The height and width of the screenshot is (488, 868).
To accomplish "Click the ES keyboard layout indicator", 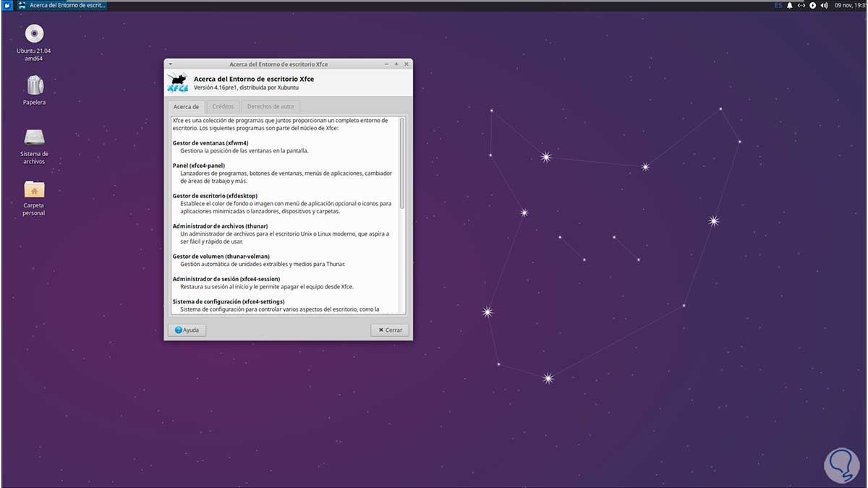I will (778, 5).
